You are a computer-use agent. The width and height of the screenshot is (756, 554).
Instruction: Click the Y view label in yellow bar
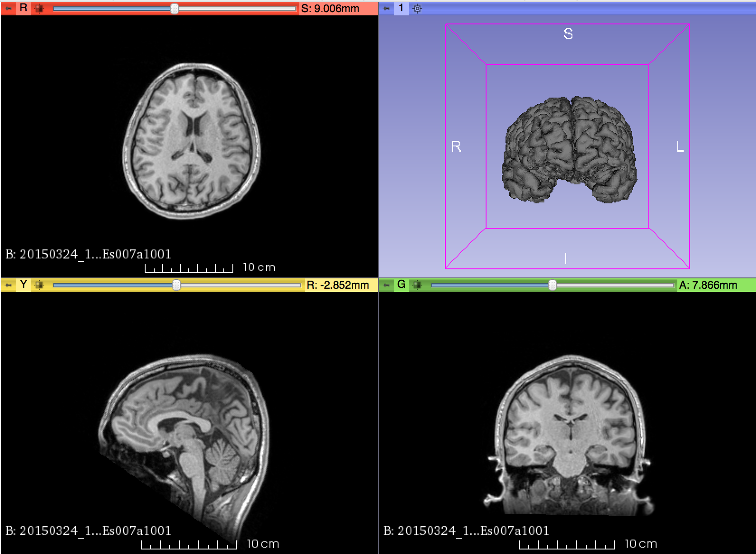(24, 285)
